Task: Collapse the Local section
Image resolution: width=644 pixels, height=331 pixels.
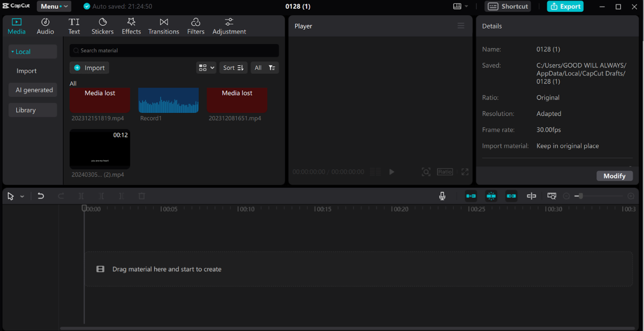Action: tap(33, 52)
